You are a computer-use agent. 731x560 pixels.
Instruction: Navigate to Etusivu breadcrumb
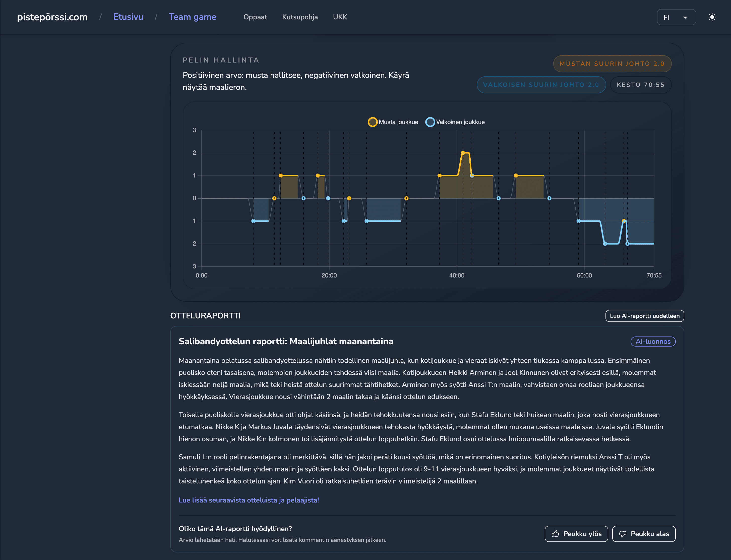tap(128, 17)
